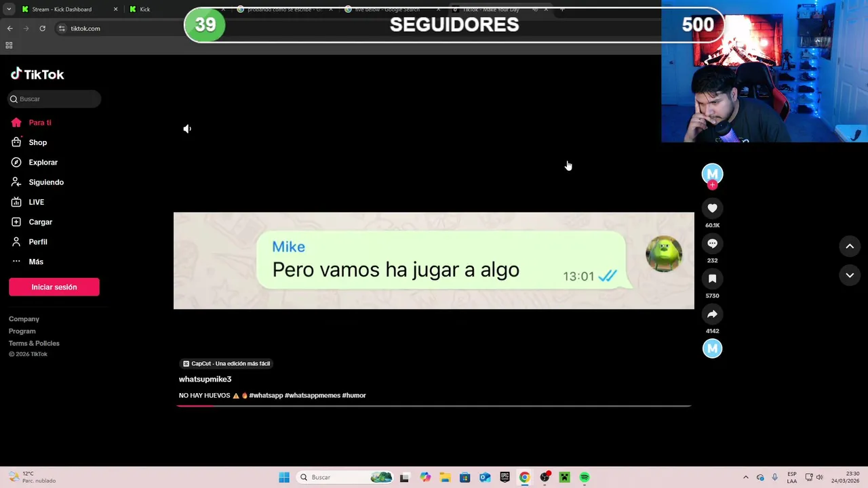868x488 pixels.
Task: Expand the Program footer section
Action: coord(22,331)
